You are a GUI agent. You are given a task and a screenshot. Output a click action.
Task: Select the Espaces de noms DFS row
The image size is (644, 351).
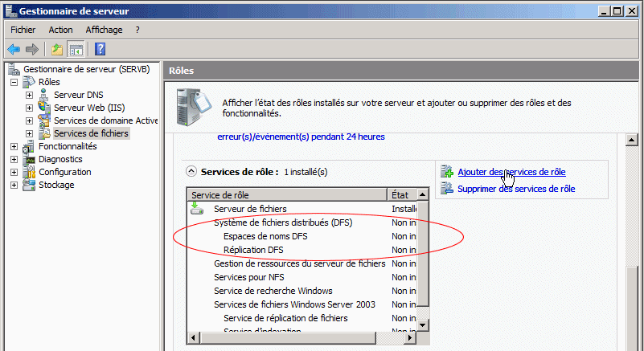pos(301,236)
